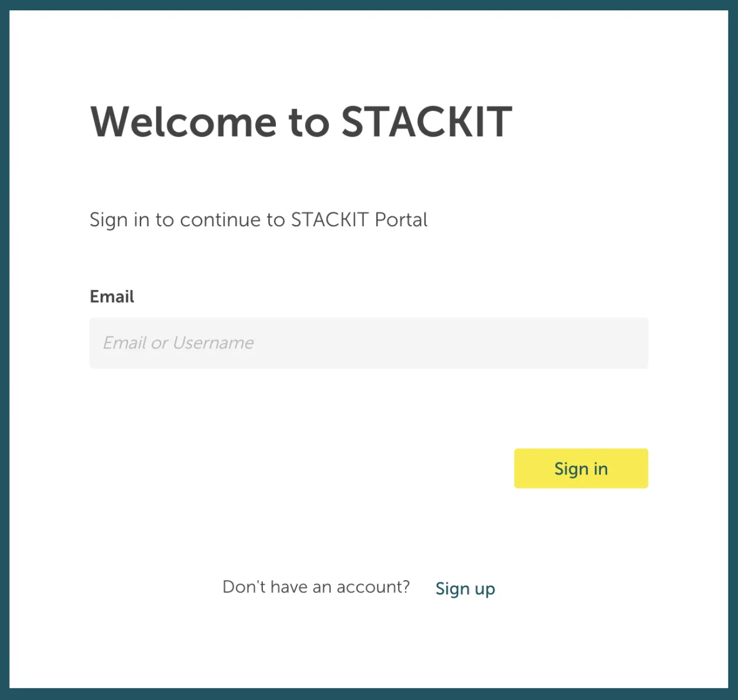The image size is (738, 700).
Task: Select the Sign in to continue text
Action: click(x=258, y=220)
